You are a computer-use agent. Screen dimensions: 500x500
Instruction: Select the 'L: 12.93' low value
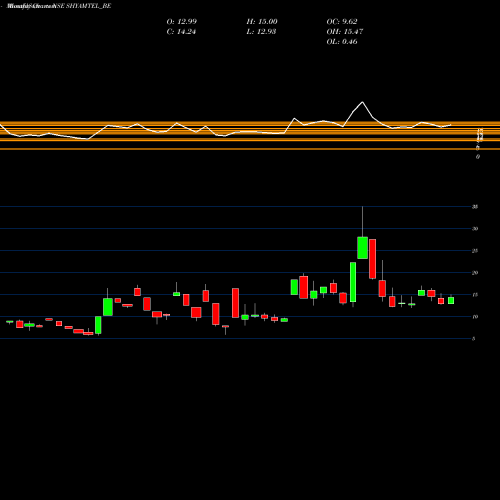[261, 32]
